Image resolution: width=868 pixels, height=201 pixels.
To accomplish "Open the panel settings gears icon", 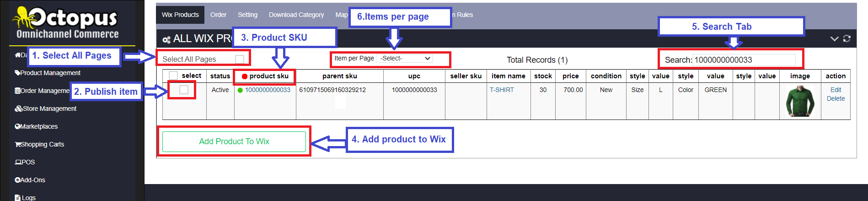I will click(x=166, y=40).
